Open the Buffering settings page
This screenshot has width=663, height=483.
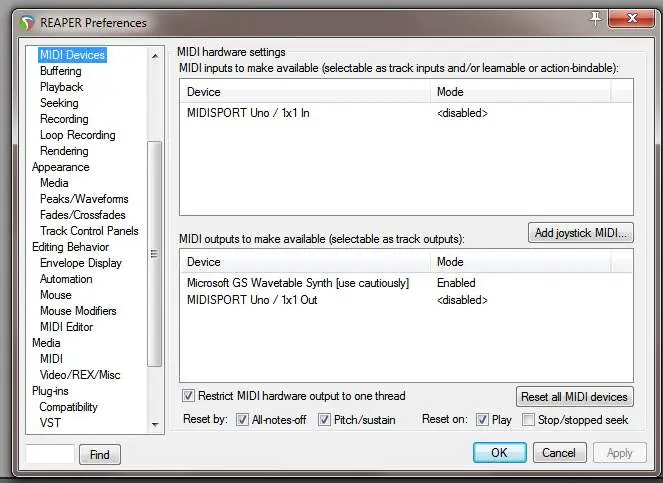tap(61, 71)
